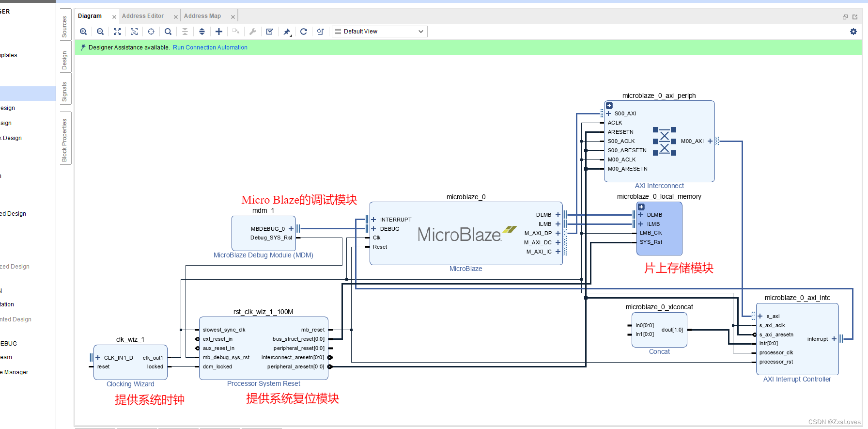Click the Zoom Fit icon

coord(117,32)
